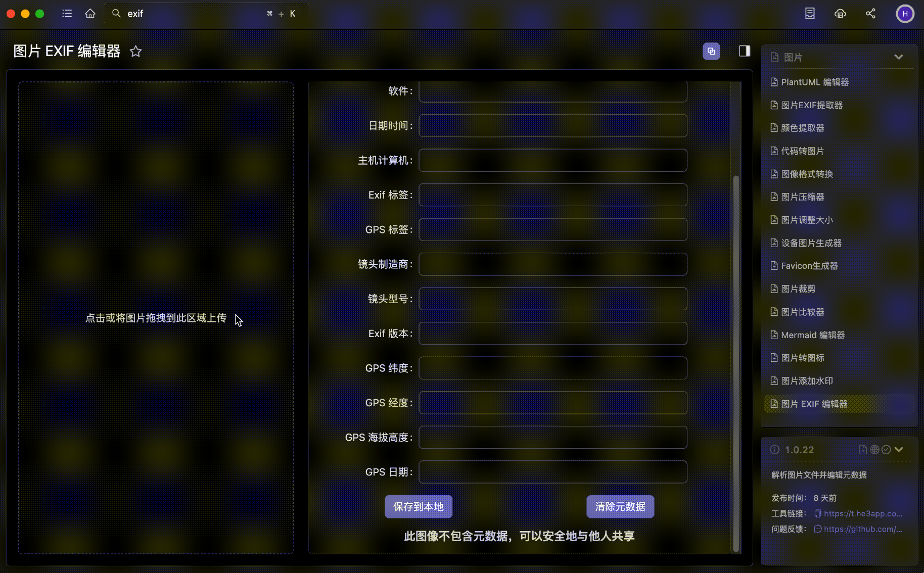Click the purple overlapping-squares window icon
The width and height of the screenshot is (924, 573).
(711, 51)
